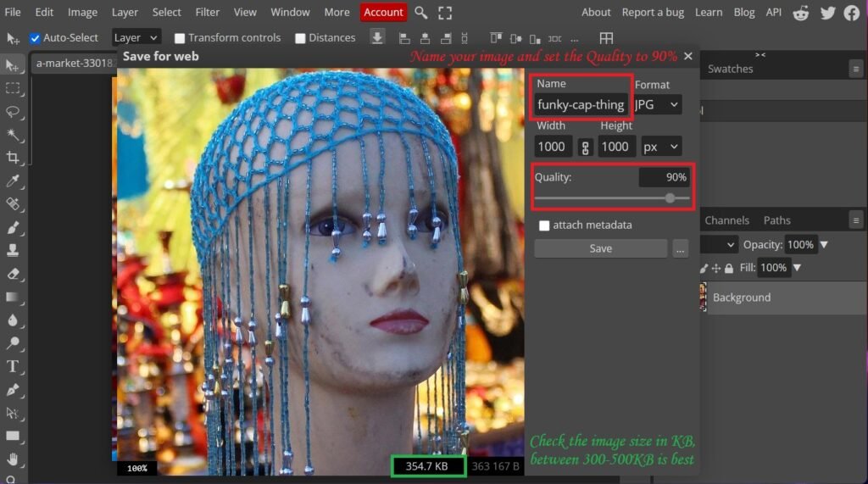
Task: Click the red Account button
Action: 383,12
